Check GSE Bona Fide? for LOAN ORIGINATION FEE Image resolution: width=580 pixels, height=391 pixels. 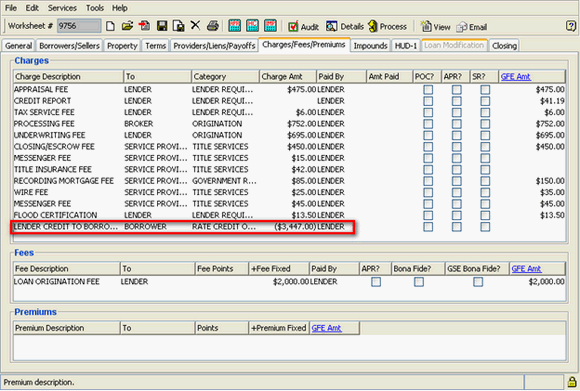tap(478, 282)
